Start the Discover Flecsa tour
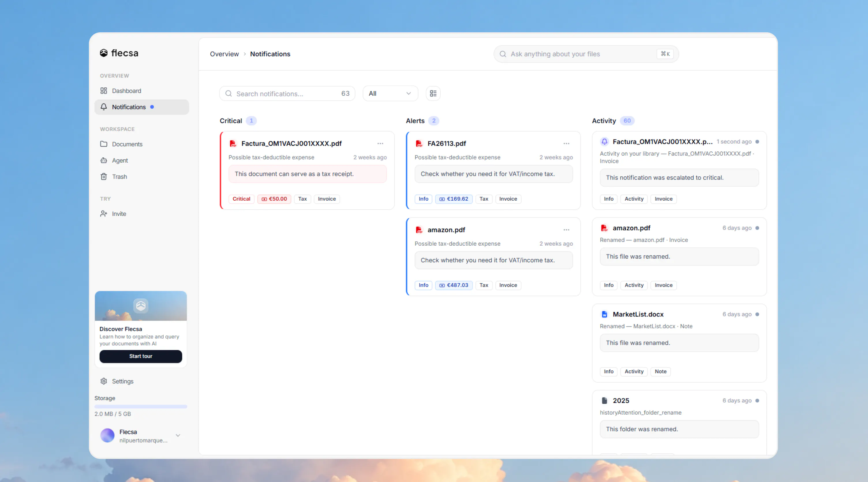Screen dimensions: 868x482 (141, 356)
